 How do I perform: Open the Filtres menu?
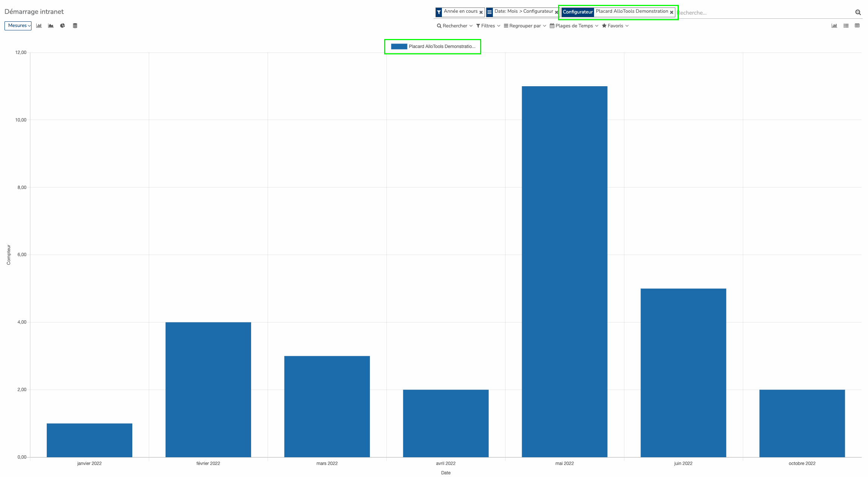click(488, 26)
